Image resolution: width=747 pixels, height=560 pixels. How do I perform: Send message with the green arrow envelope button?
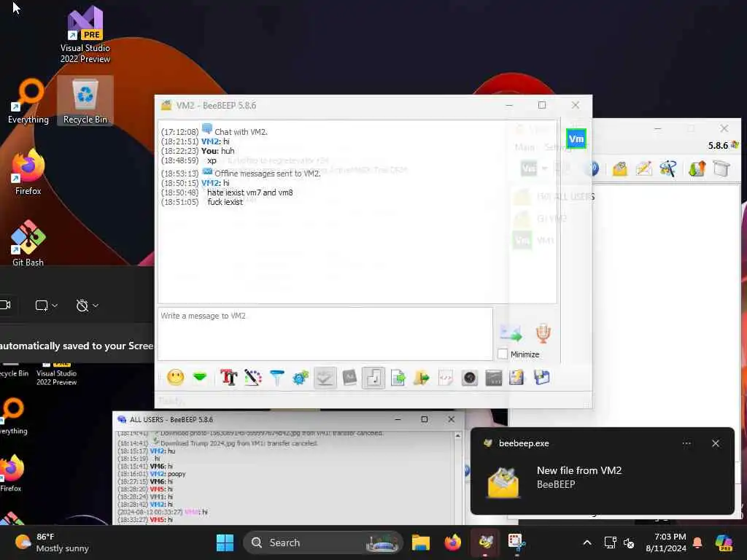[511, 332]
